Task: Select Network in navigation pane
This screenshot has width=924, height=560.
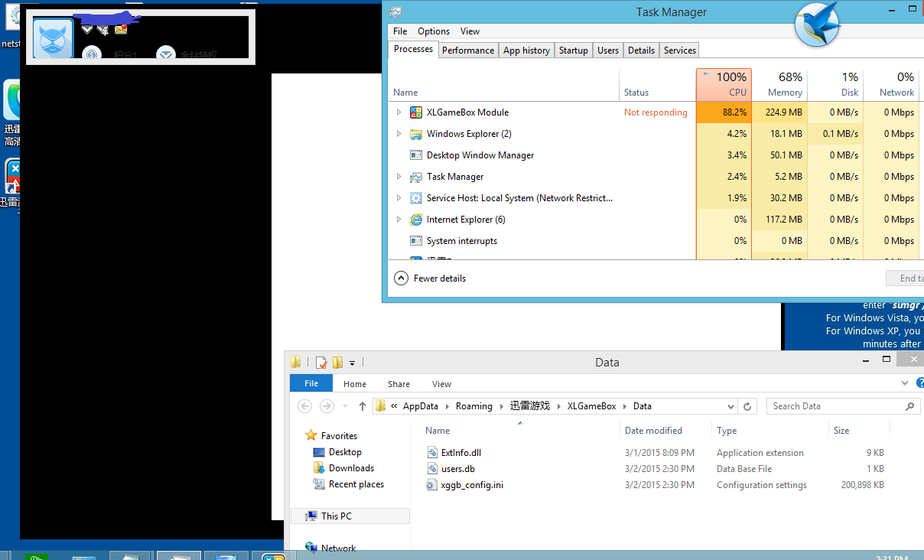Action: pyautogui.click(x=338, y=548)
